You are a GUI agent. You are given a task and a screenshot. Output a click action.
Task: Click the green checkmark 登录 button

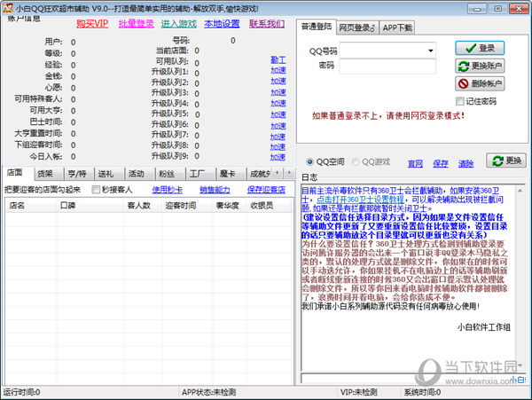pyautogui.click(x=480, y=48)
